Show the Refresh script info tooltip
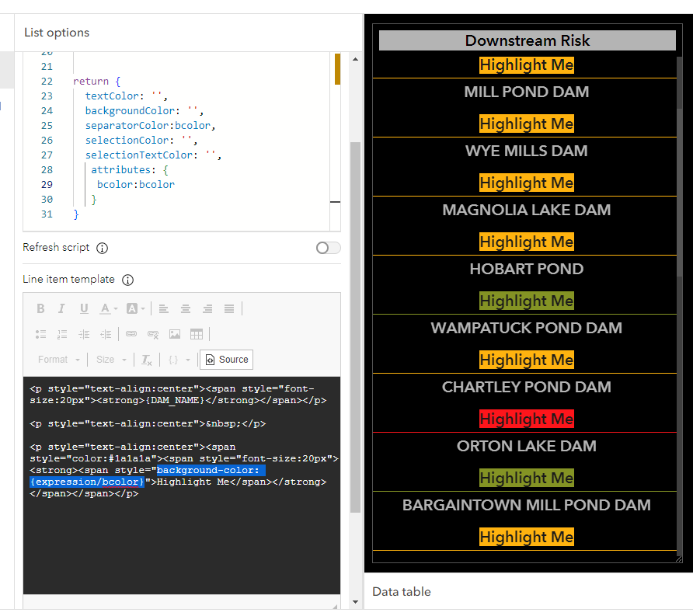Image resolution: width=693 pixels, height=616 pixels. [102, 248]
